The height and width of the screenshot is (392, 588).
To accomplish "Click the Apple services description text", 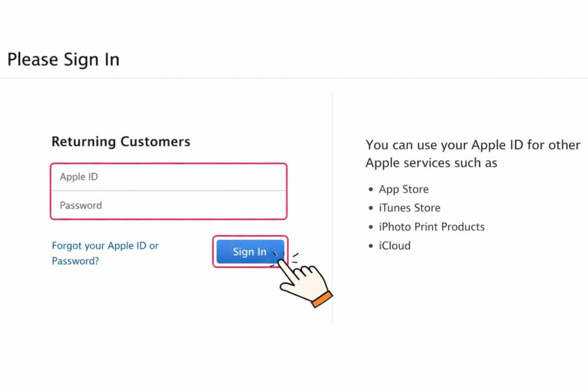I will pyautogui.click(x=472, y=154).
